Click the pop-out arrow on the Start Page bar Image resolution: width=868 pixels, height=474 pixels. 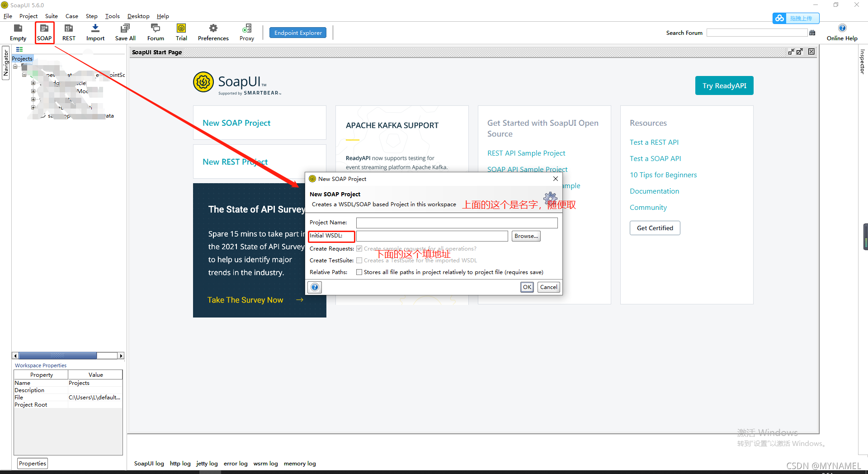click(800, 52)
